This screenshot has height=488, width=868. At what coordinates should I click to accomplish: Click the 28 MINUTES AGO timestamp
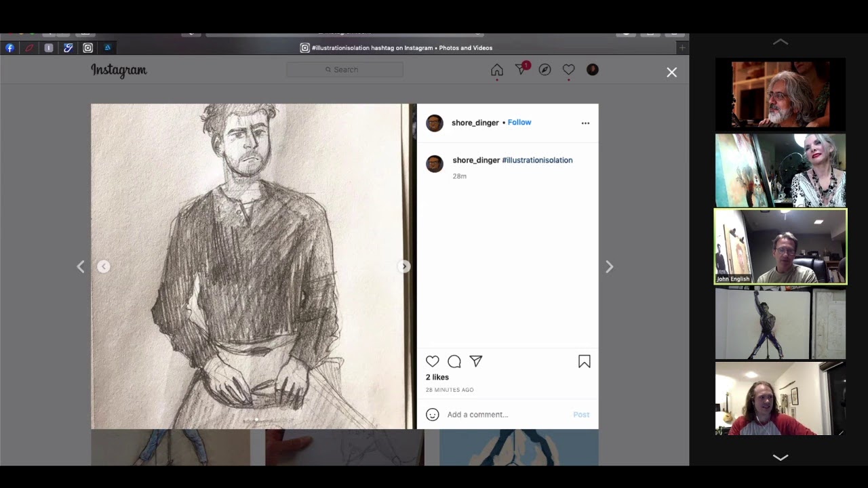coord(450,390)
